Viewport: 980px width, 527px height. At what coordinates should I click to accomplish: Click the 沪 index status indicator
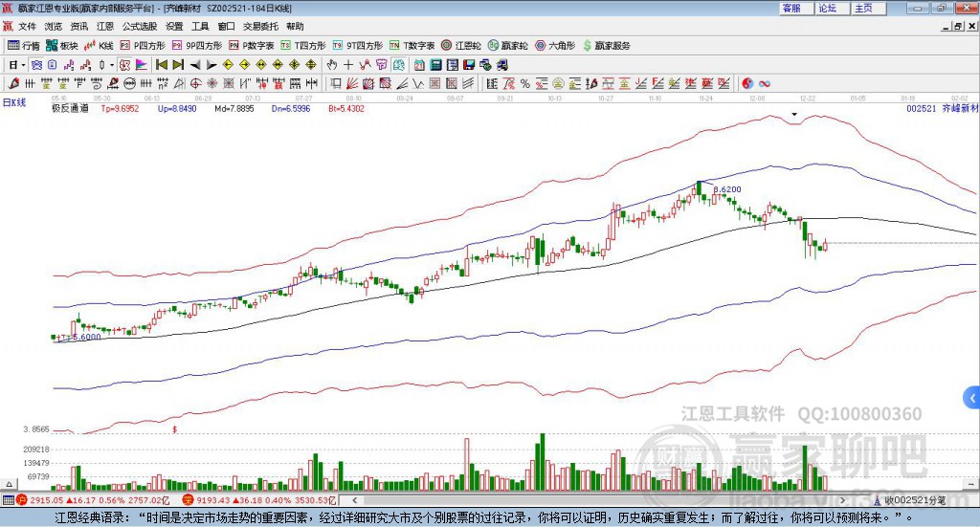[22, 500]
